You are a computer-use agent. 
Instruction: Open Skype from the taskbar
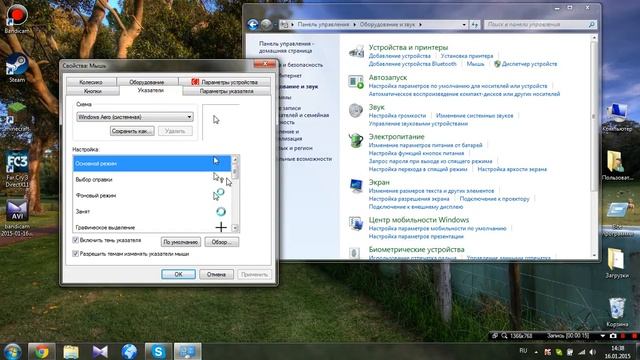point(158,351)
